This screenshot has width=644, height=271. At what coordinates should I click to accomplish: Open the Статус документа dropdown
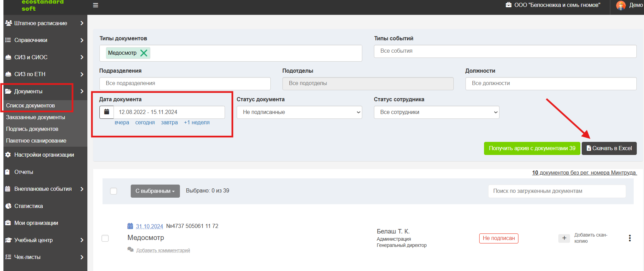(299, 112)
